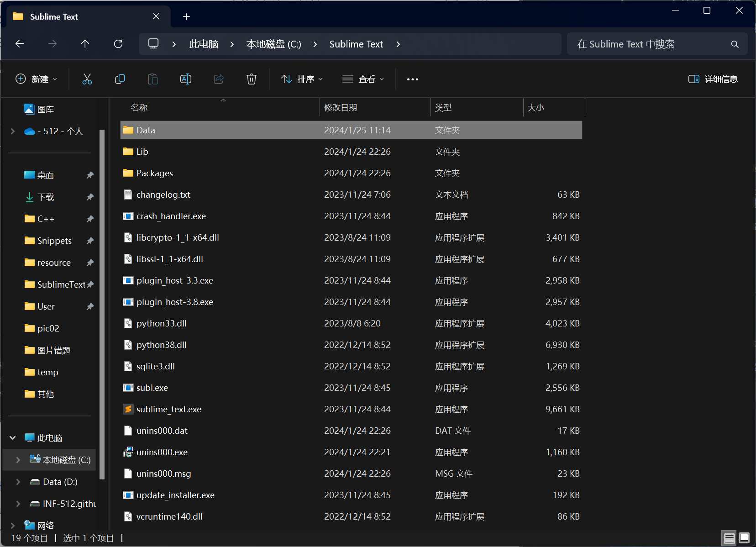Viewport: 756px width, 547px height.
Task: Unpin the C++ folder pin icon
Action: [x=90, y=219]
